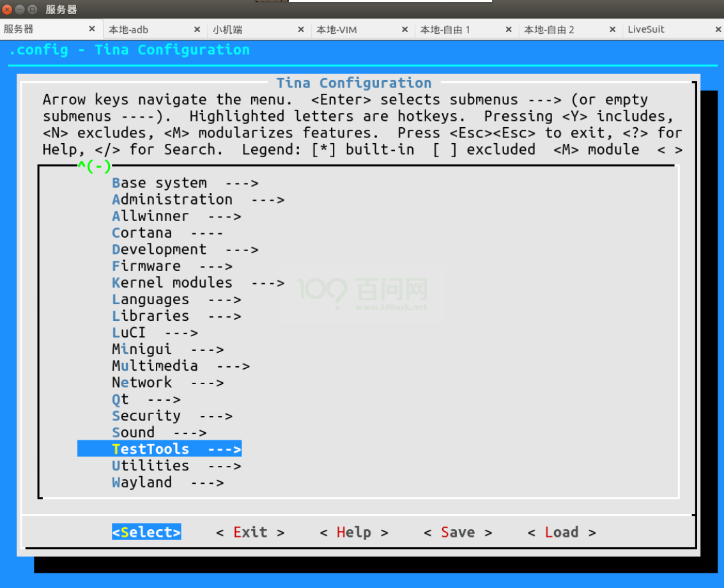The width and height of the screenshot is (724, 588).
Task: Click the Exit button
Action: 249,532
